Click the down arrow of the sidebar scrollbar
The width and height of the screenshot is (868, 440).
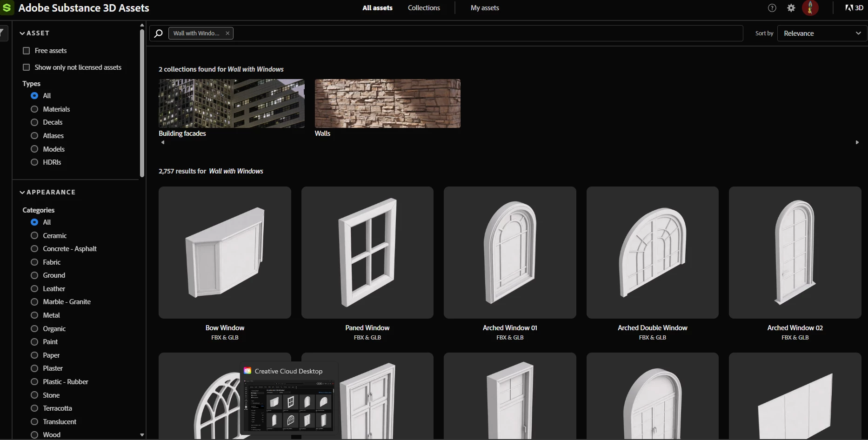tap(142, 435)
